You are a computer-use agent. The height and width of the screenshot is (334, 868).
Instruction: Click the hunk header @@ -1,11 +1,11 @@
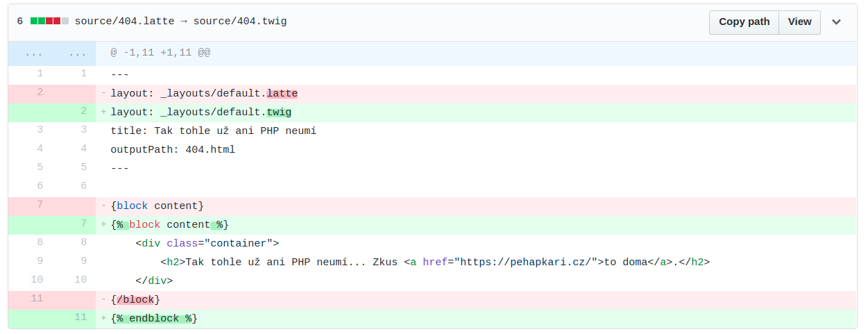click(160, 53)
